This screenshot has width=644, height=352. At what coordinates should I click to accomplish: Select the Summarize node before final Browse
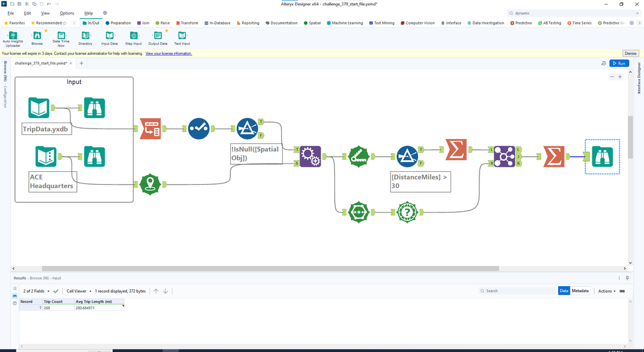pos(554,156)
